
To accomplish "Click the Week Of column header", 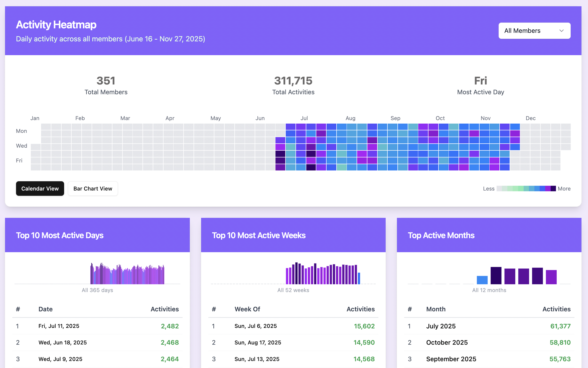I will (247, 309).
